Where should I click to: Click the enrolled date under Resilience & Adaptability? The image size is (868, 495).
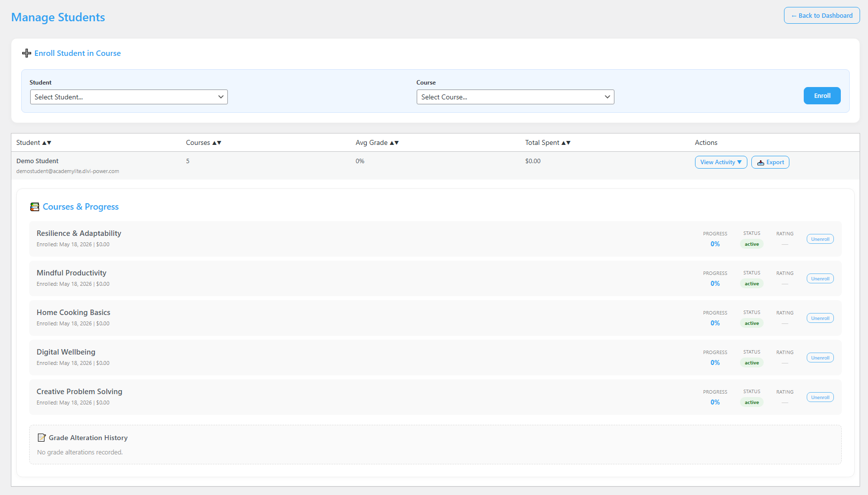pos(64,245)
